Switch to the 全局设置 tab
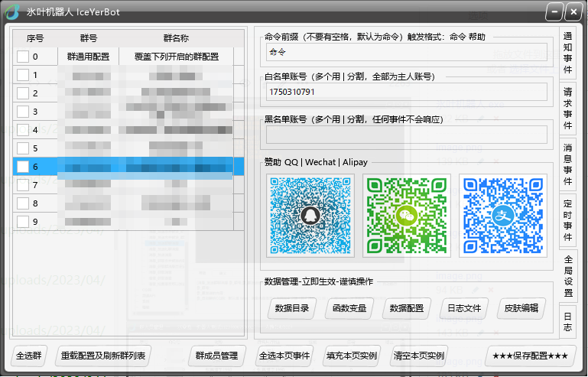The image size is (588, 377). 568,276
